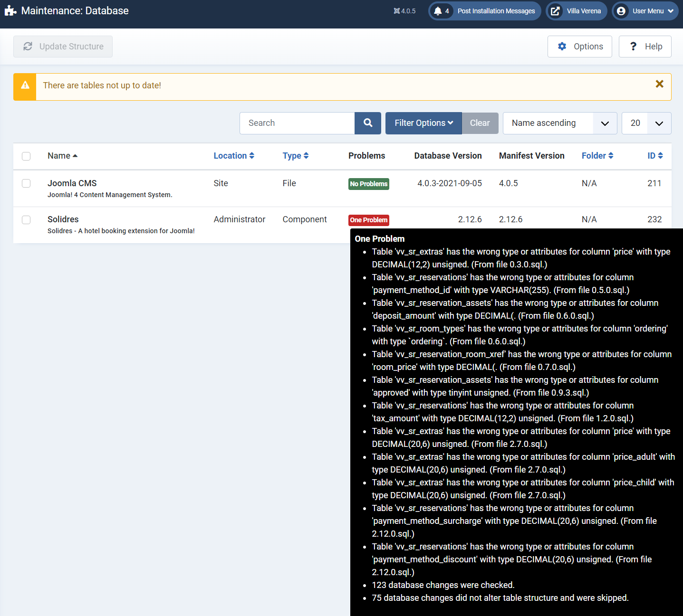Click the Help question mark icon

[x=633, y=47]
